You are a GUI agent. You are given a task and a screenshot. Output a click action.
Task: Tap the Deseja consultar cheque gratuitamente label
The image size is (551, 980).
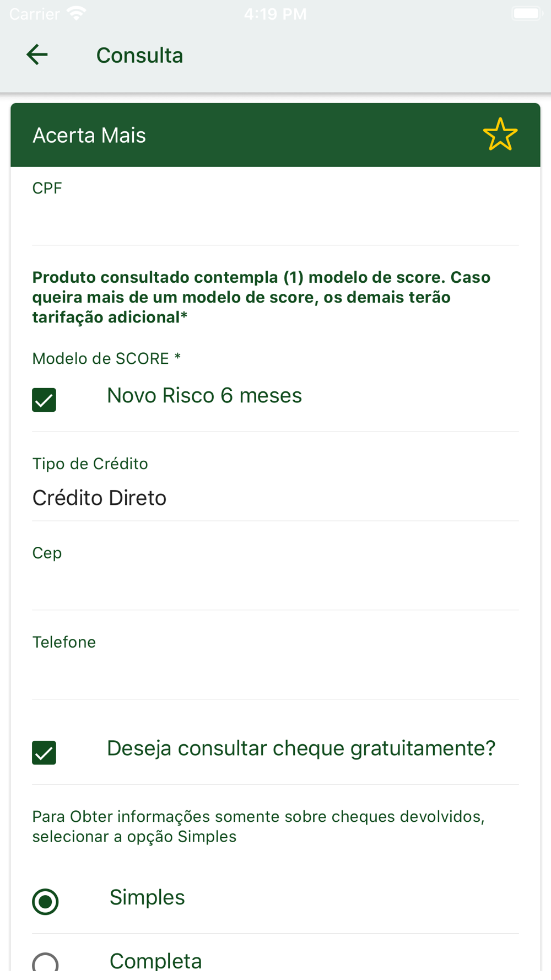tap(301, 748)
